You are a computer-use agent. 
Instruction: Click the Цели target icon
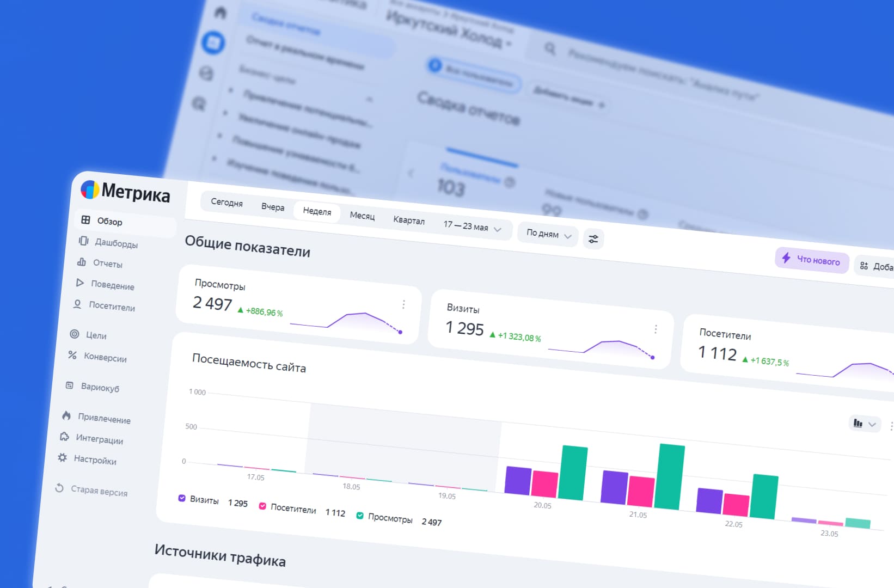point(75,334)
